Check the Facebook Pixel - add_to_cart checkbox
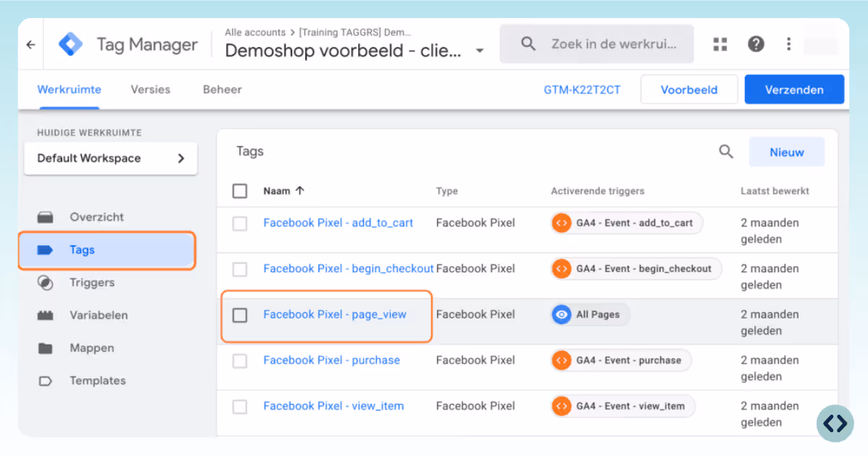 [239, 224]
